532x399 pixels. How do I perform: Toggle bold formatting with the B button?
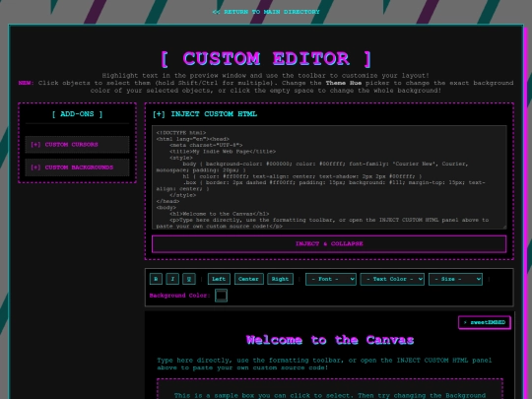(156, 279)
